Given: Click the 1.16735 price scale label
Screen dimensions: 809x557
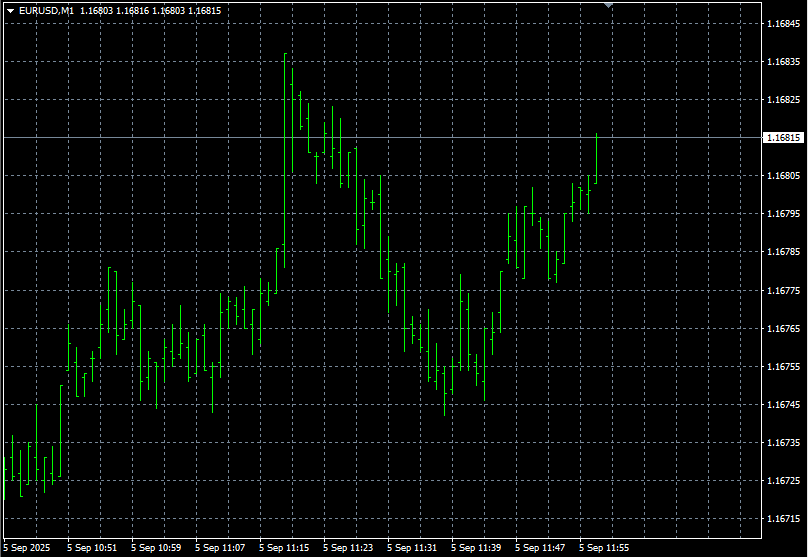Looking at the screenshot, I should pyautogui.click(x=783, y=442).
